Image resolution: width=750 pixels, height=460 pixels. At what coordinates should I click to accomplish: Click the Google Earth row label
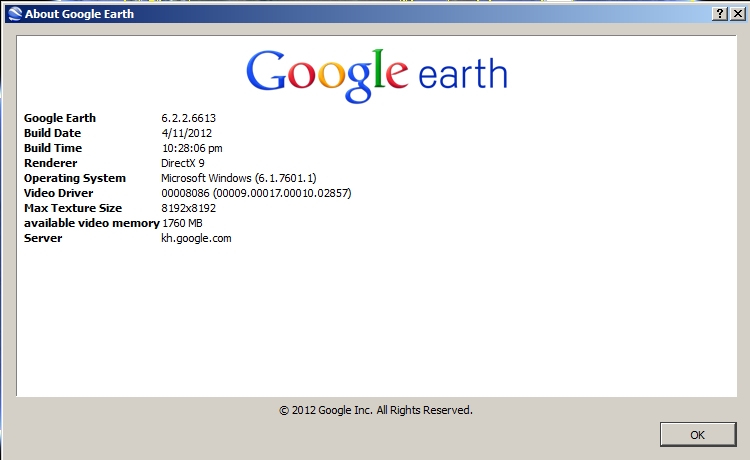[x=60, y=118]
